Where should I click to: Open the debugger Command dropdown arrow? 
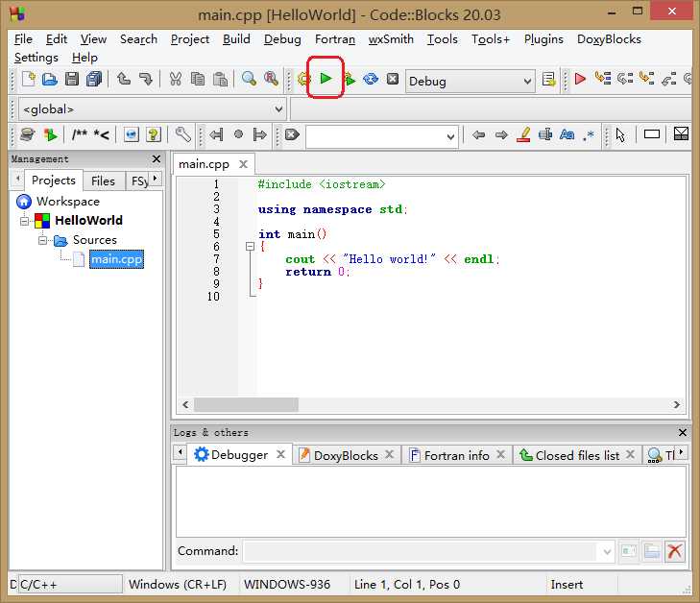click(x=607, y=552)
